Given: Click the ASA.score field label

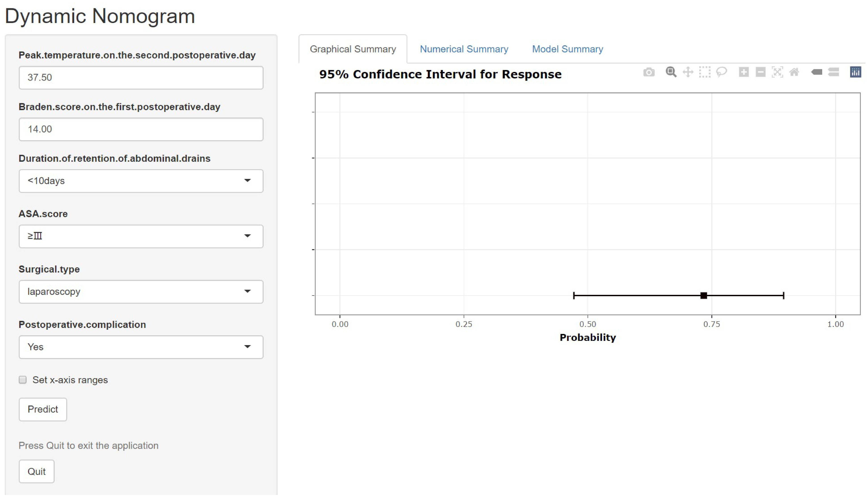Looking at the screenshot, I should (x=43, y=214).
